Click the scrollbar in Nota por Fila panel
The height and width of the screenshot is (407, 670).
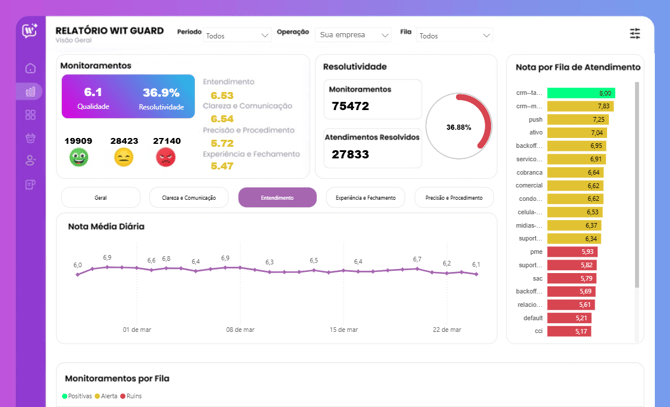[x=637, y=184]
